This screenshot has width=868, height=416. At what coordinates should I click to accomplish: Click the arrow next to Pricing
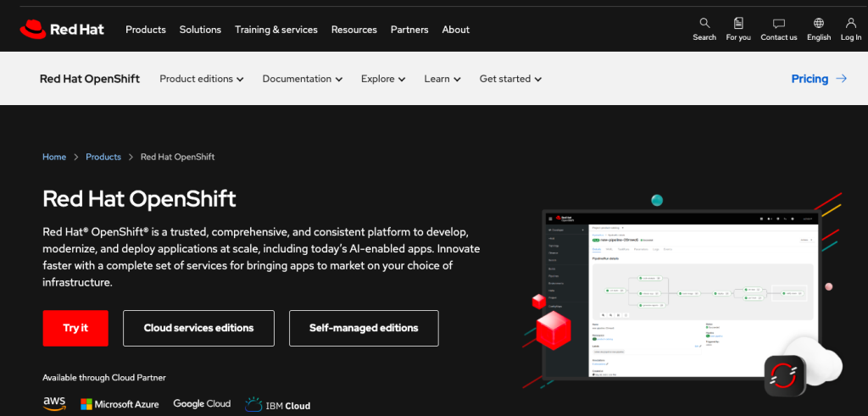(x=841, y=79)
